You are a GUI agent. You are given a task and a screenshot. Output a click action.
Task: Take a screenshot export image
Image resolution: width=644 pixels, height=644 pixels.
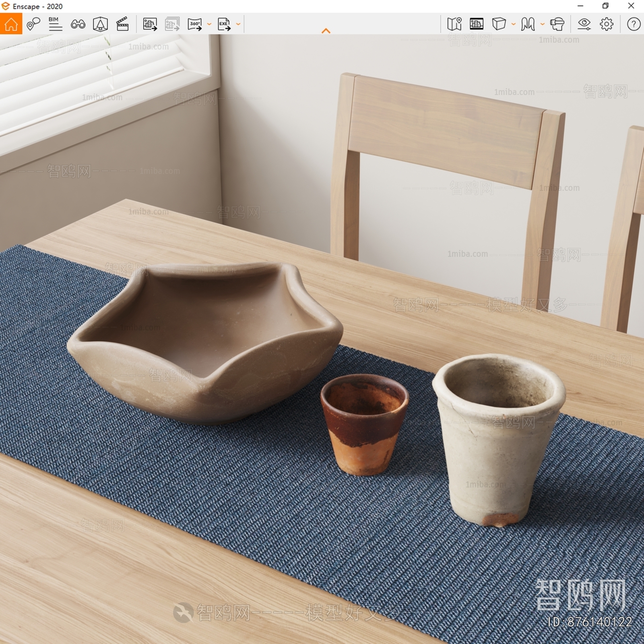(150, 24)
